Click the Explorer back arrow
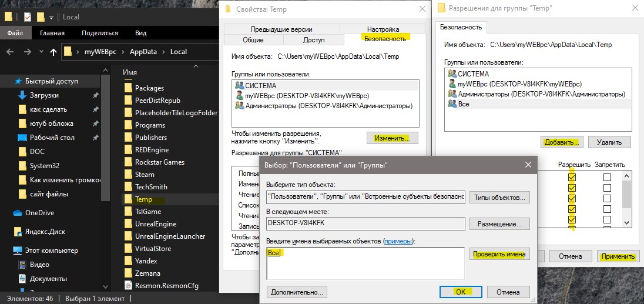644x304 pixels. click(10, 52)
